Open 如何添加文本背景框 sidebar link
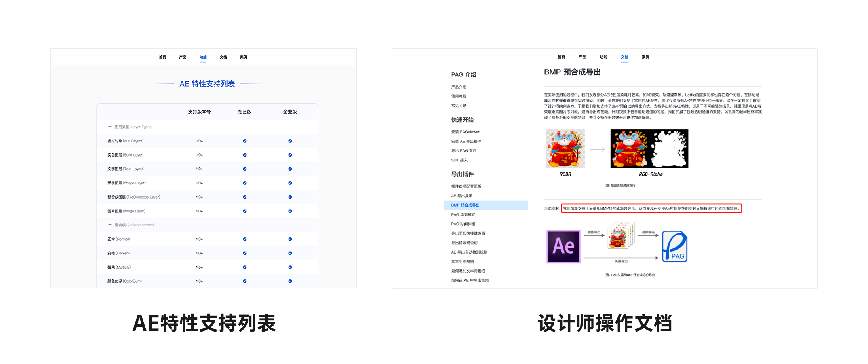The image size is (868, 364). click(x=468, y=271)
